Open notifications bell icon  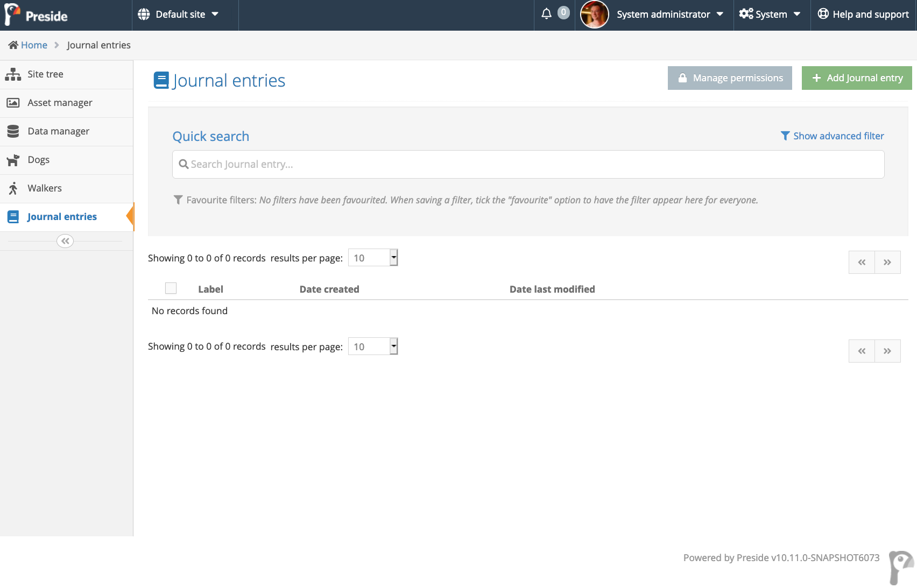coord(546,14)
